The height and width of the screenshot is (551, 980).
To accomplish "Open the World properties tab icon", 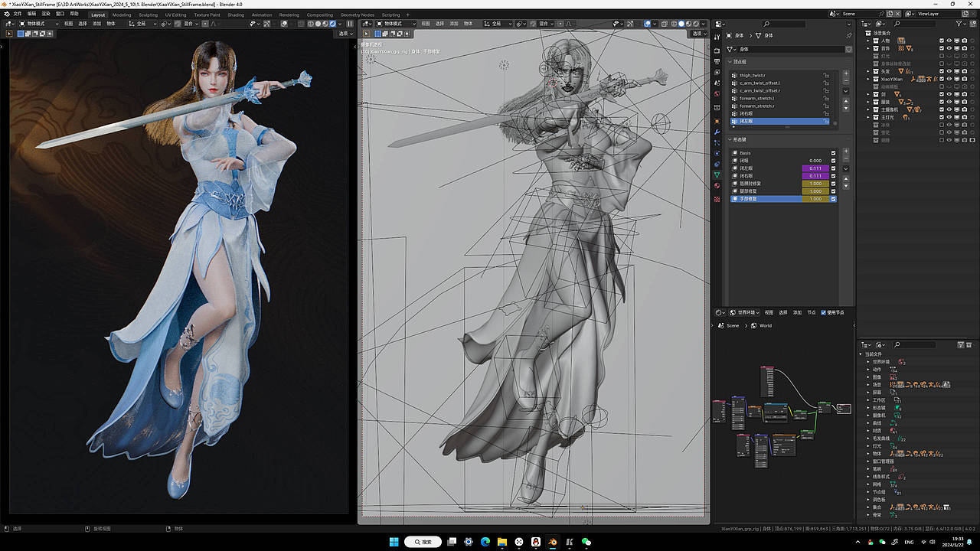I will 717,93.
